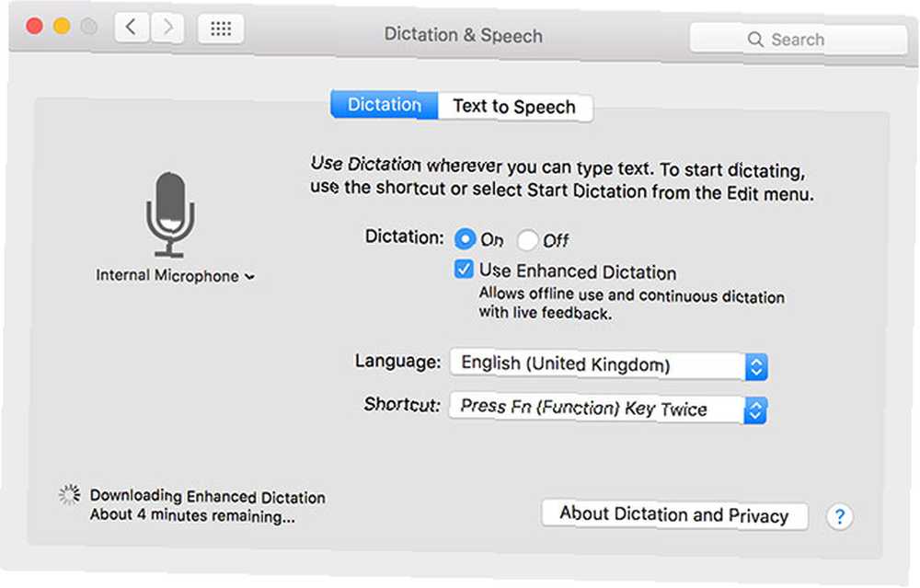The width and height of the screenshot is (920, 588).
Task: Click the yellow minimize window button
Action: [62, 26]
